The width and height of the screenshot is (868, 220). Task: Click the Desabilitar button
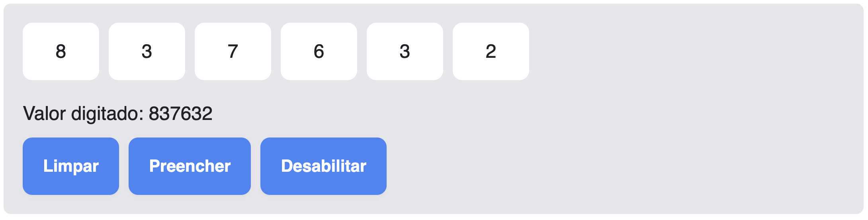pyautogui.click(x=323, y=166)
